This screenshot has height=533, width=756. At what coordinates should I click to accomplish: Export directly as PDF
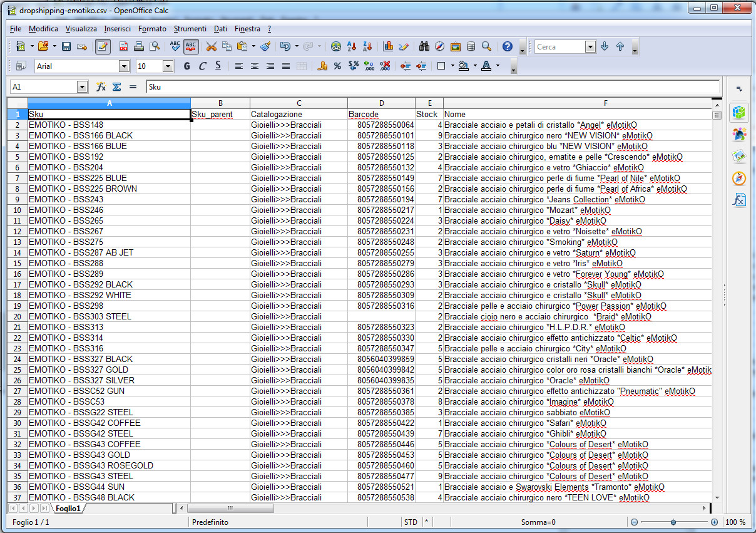pos(124,47)
